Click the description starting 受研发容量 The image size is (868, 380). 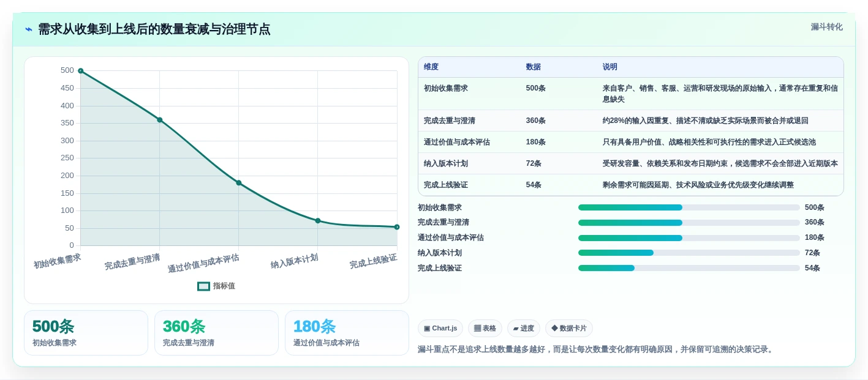pos(720,163)
